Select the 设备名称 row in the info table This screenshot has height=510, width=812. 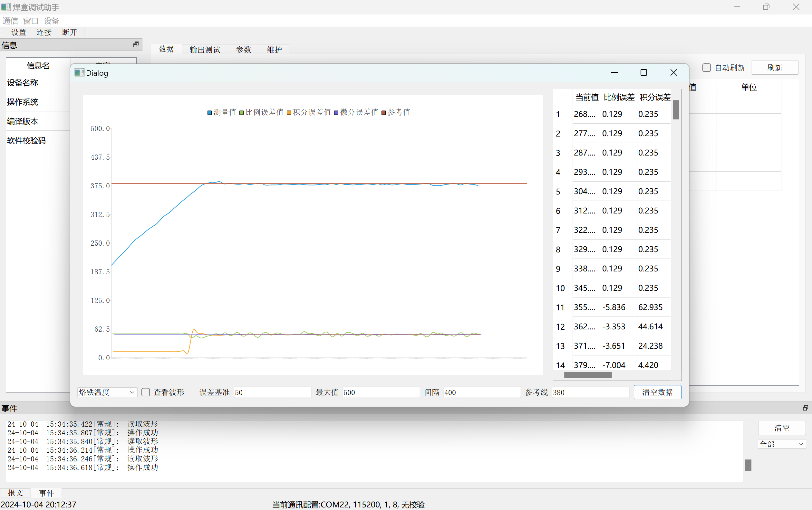point(38,82)
